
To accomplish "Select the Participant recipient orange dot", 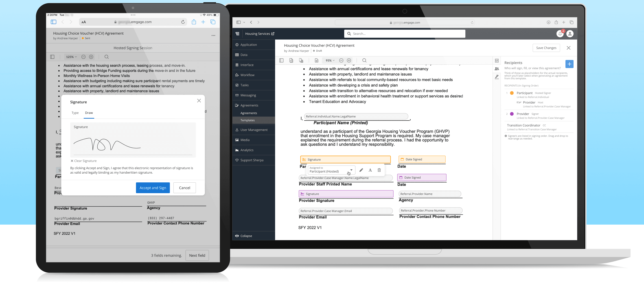I will coord(512,93).
